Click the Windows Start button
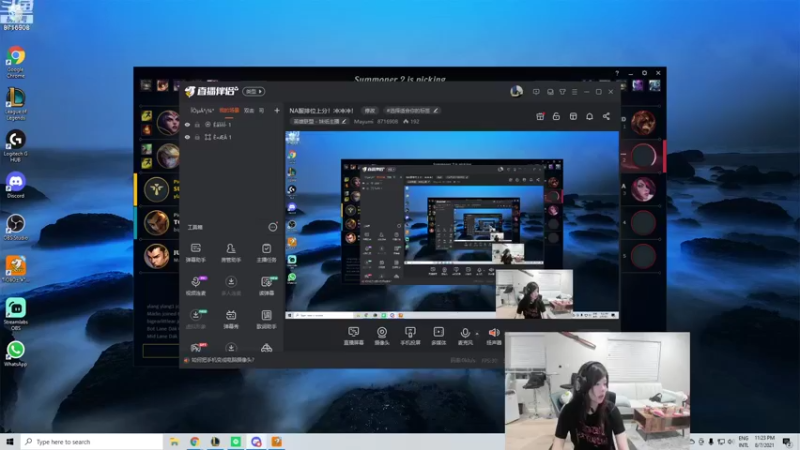 tap(10, 442)
